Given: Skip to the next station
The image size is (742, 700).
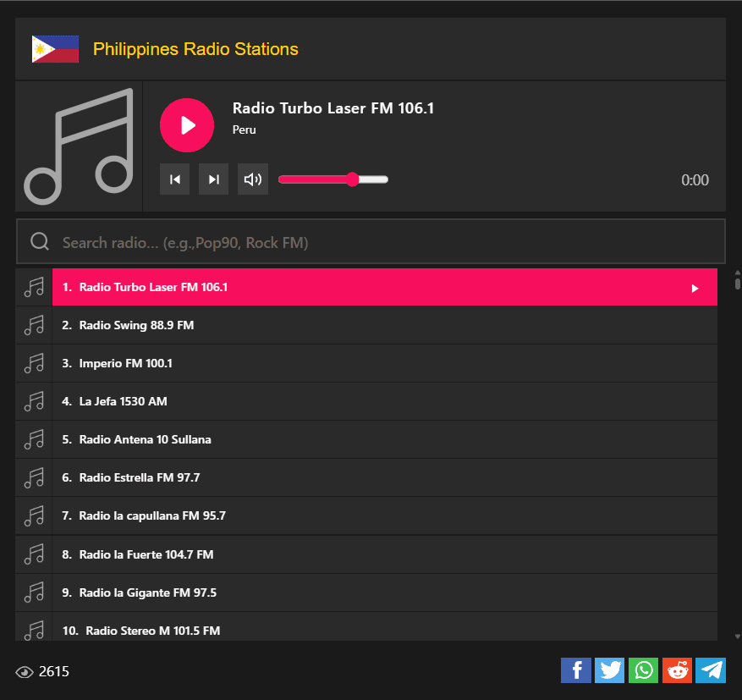Looking at the screenshot, I should click(x=213, y=179).
